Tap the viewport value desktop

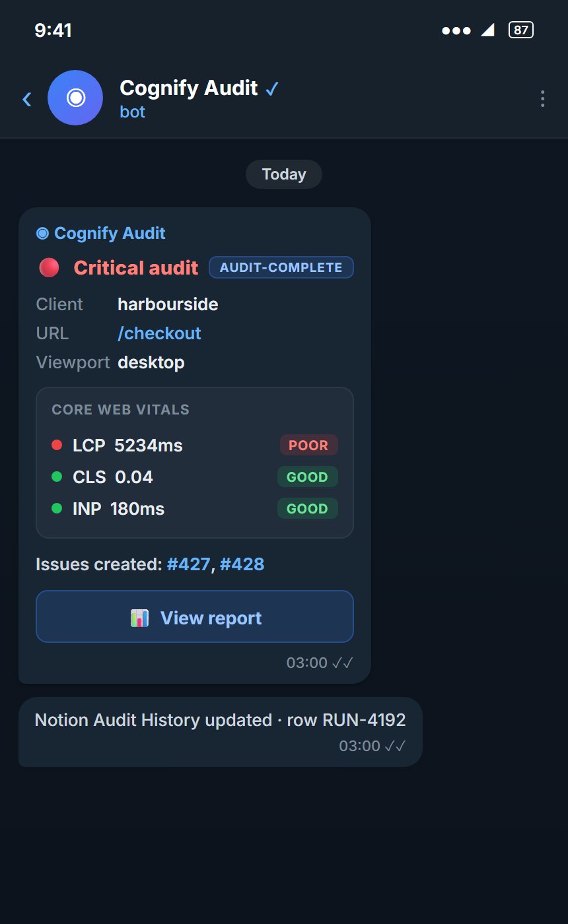[151, 362]
